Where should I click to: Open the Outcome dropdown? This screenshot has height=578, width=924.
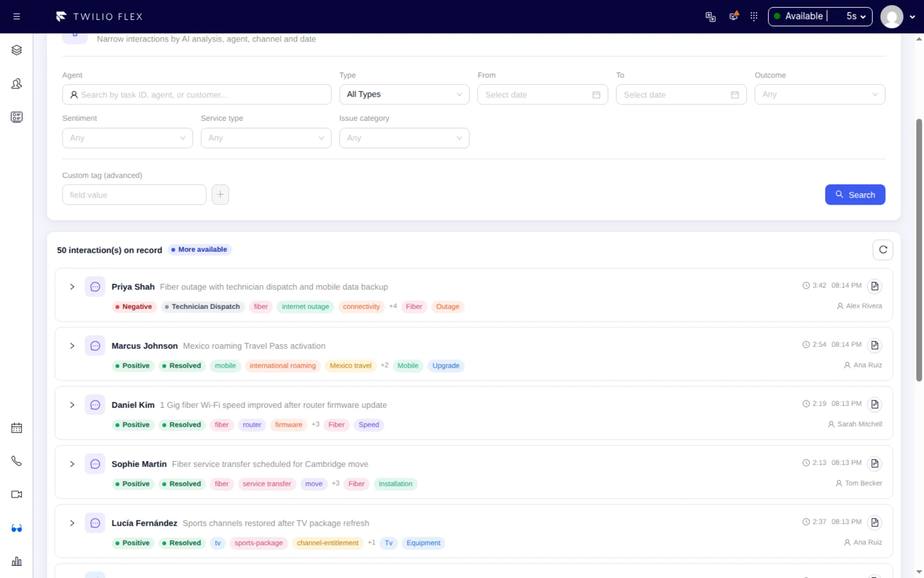(820, 94)
